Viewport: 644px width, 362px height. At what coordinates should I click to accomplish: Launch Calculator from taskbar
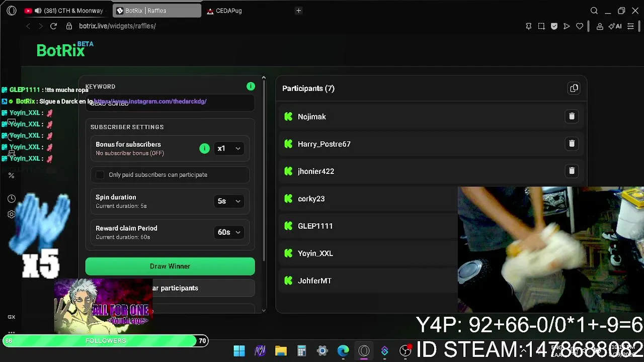point(302,350)
